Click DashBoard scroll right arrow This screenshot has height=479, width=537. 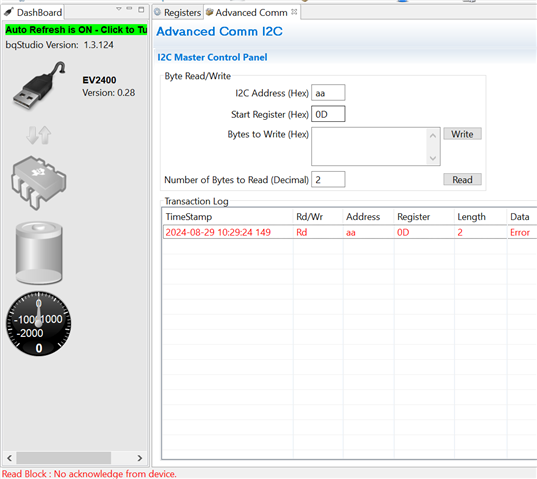(139, 458)
